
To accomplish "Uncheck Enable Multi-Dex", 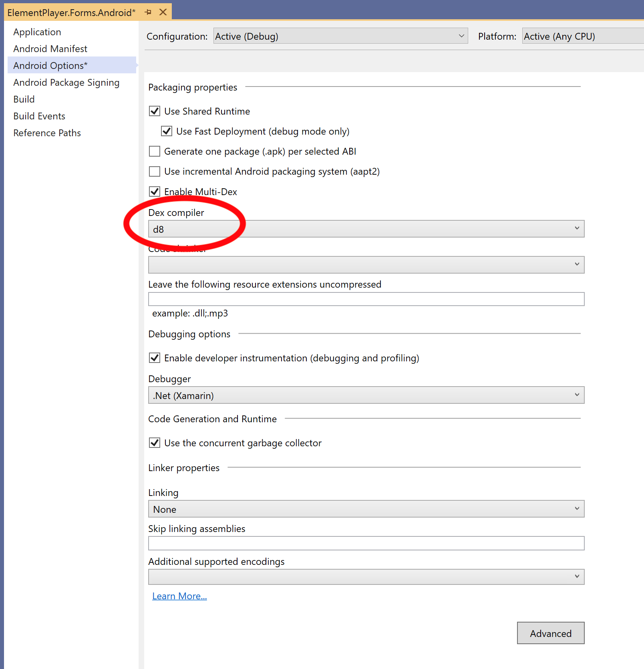I will pyautogui.click(x=155, y=191).
